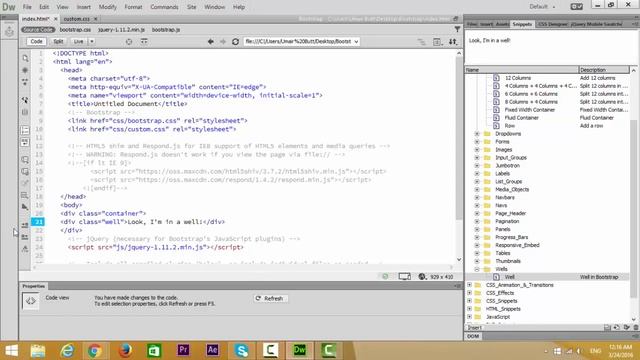Open Google Chrome from the taskbar
Viewport: 640px width, 360px height.
tap(95, 351)
